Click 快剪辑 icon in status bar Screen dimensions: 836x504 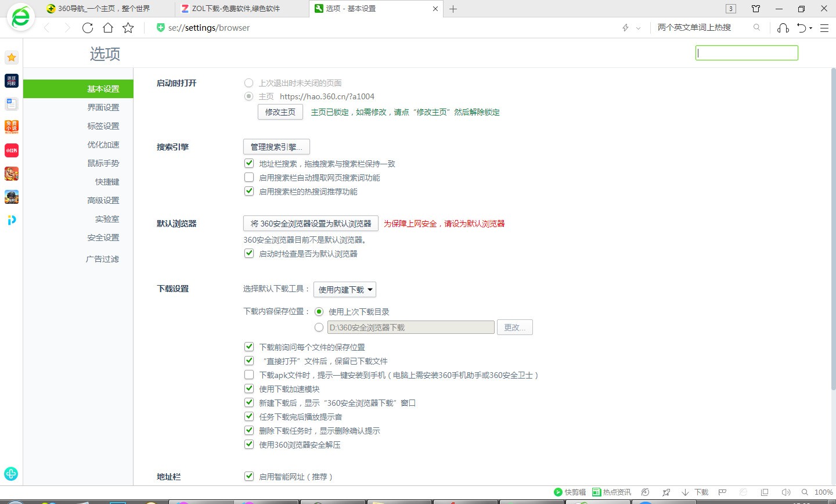(570, 492)
